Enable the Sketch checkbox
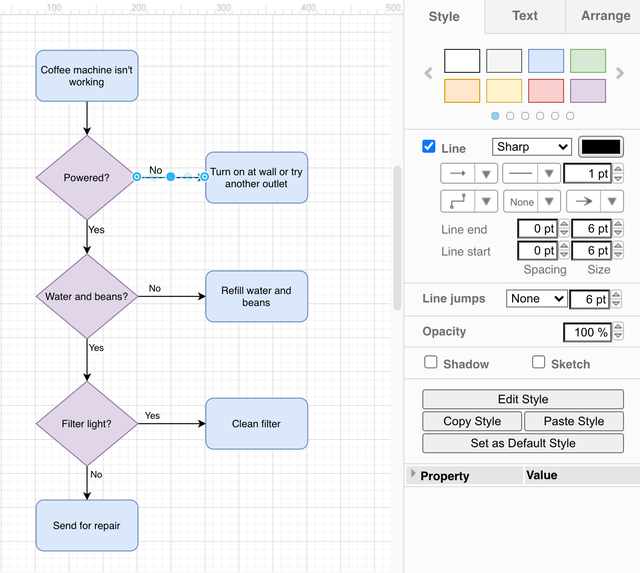Image resolution: width=640 pixels, height=573 pixels. coord(539,362)
